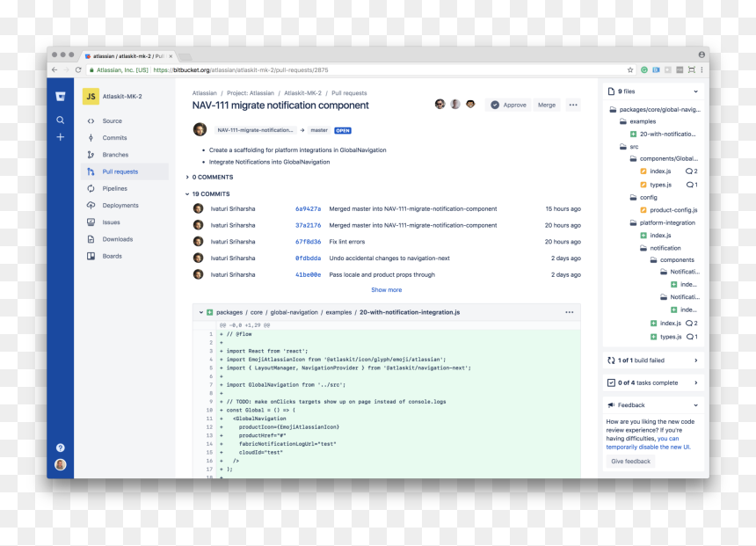Reload the page with browser refresh icon
Image resolution: width=756 pixels, height=546 pixels.
pyautogui.click(x=78, y=70)
